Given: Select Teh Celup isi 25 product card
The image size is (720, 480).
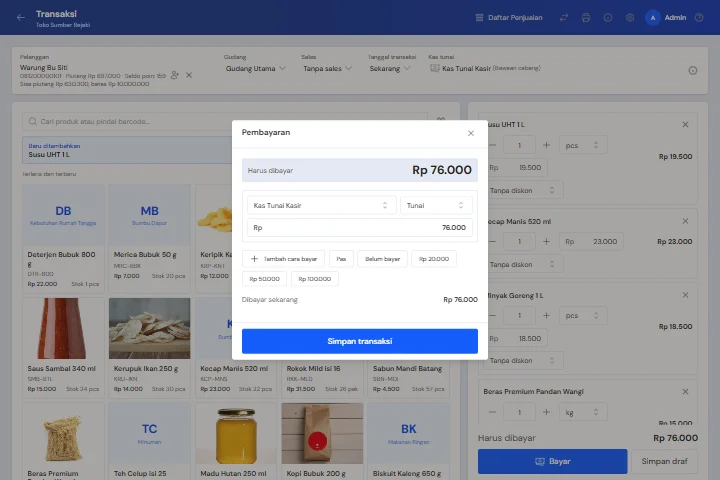Looking at the screenshot, I should point(150,441).
